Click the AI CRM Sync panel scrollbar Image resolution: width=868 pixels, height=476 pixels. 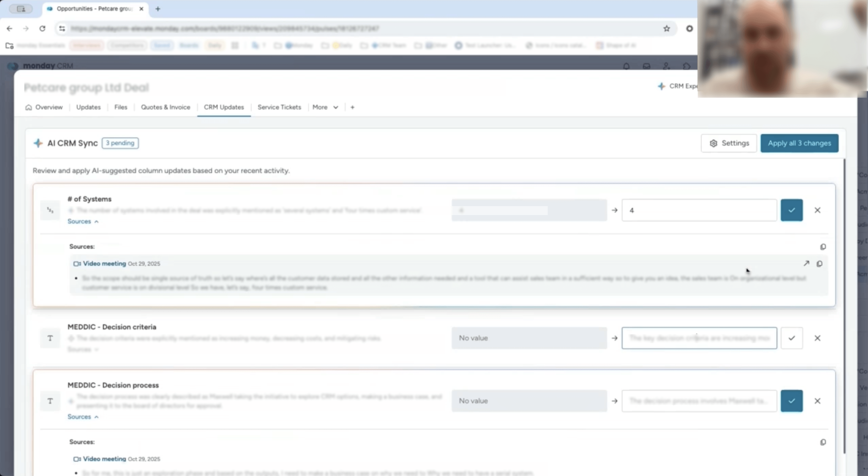click(844, 305)
